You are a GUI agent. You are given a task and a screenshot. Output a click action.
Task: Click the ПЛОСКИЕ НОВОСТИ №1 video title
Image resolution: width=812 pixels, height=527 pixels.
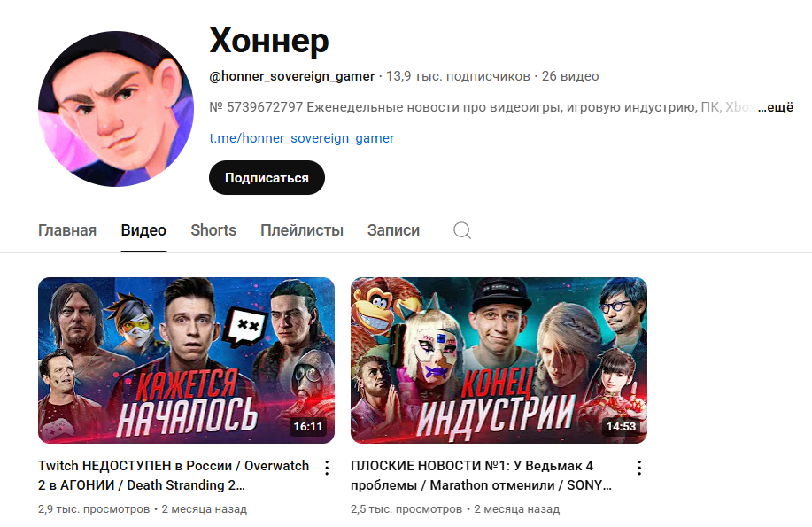481,475
